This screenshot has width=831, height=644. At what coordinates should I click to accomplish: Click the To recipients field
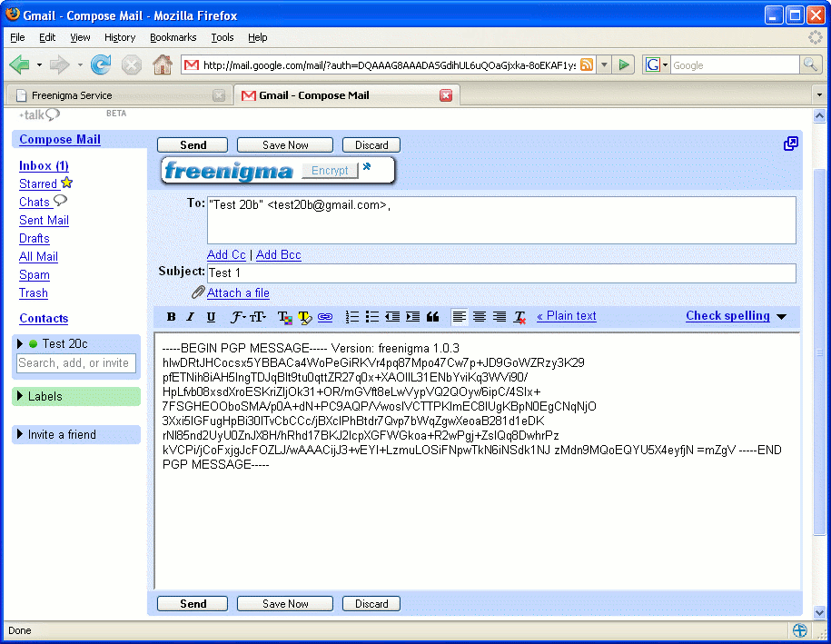[501, 220]
